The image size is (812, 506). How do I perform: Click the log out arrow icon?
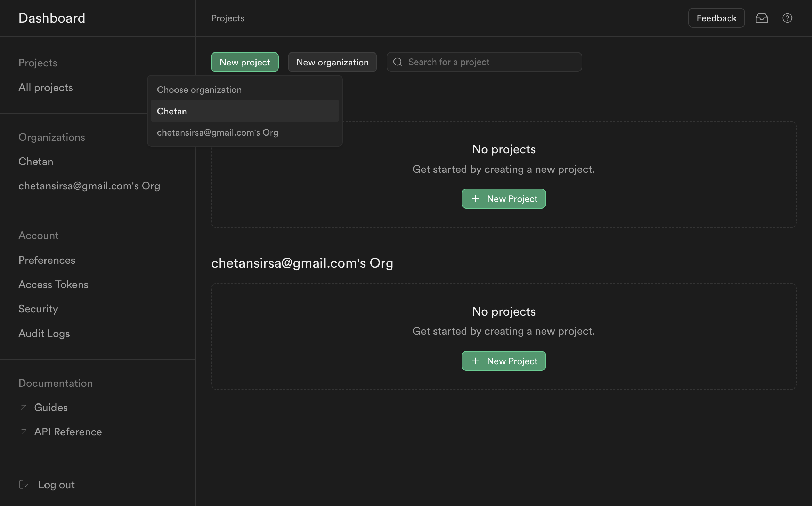[x=24, y=484]
